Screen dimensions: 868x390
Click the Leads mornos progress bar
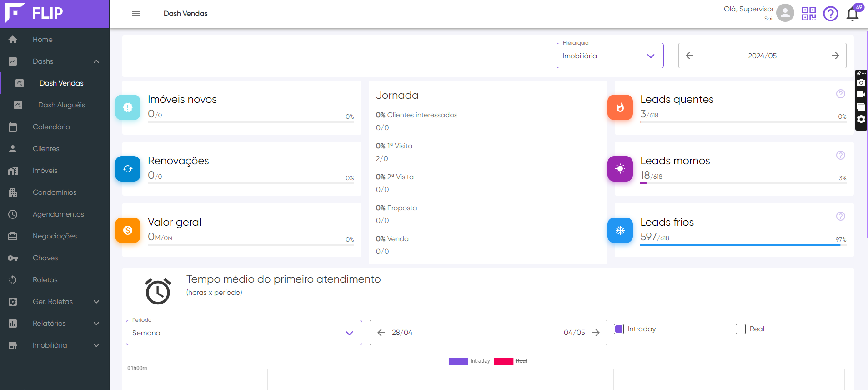743,183
